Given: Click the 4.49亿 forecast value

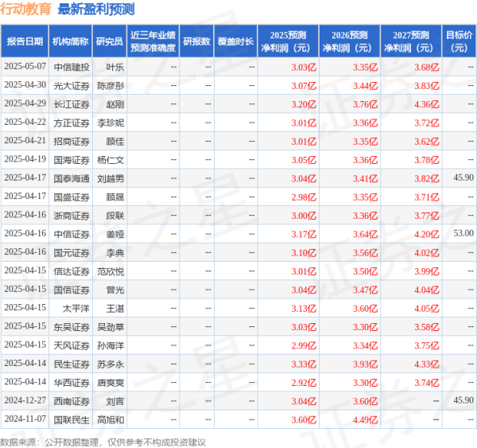Looking at the screenshot, I should (x=360, y=418).
